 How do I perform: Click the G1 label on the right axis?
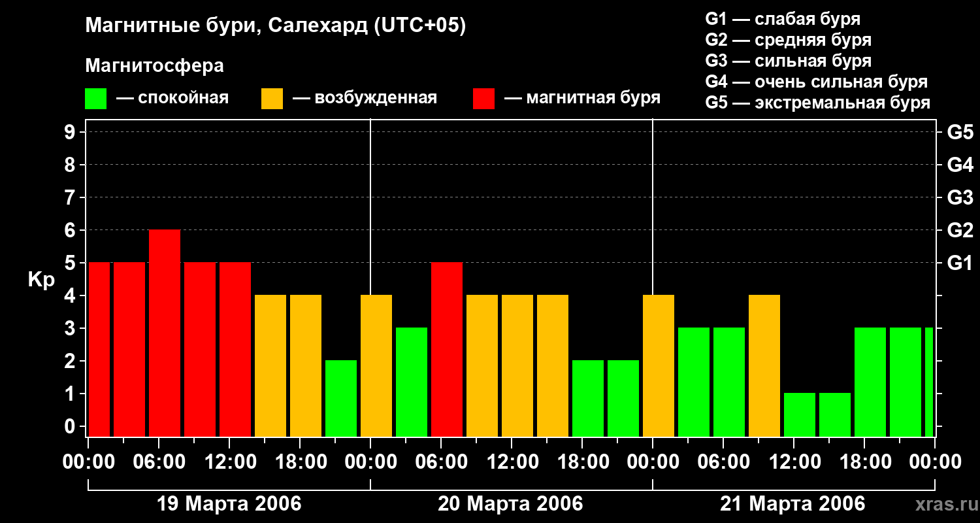960,263
